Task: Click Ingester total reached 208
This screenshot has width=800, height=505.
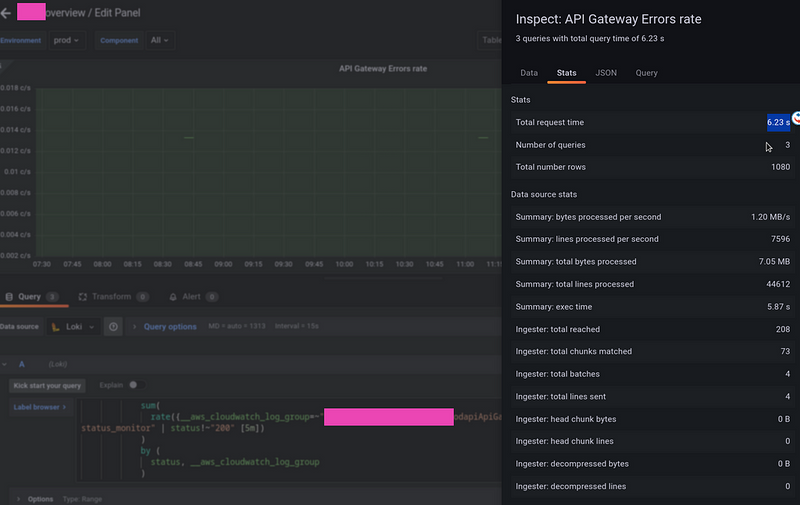Action: 783,330
